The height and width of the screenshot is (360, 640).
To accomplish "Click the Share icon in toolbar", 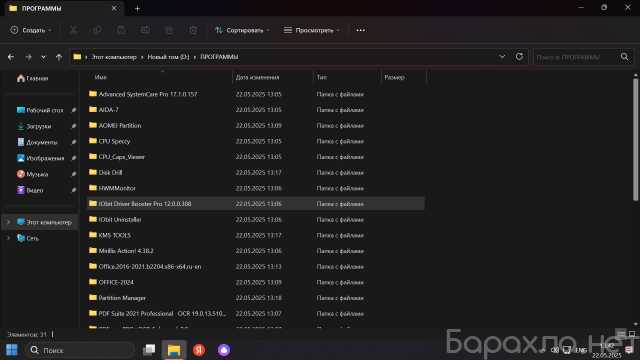I will click(x=169, y=30).
